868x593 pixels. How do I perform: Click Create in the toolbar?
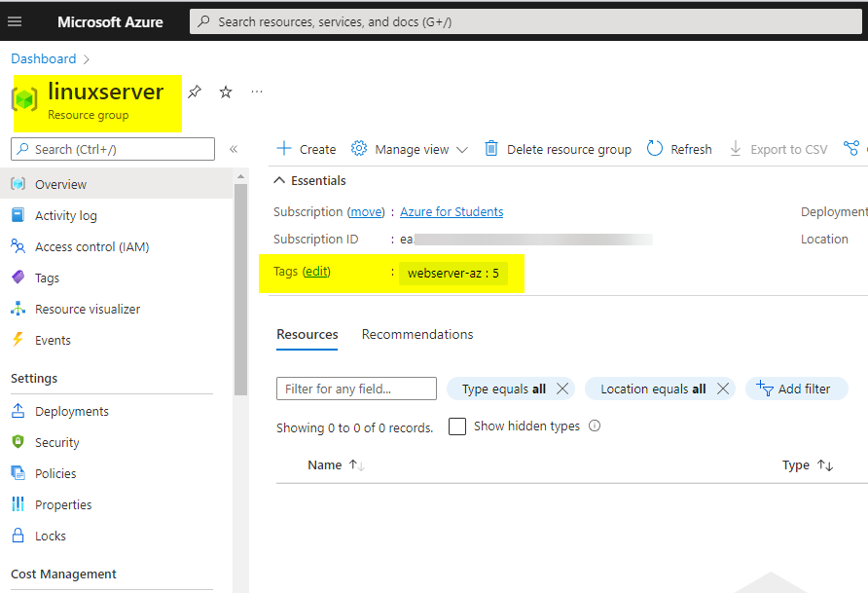click(x=307, y=149)
